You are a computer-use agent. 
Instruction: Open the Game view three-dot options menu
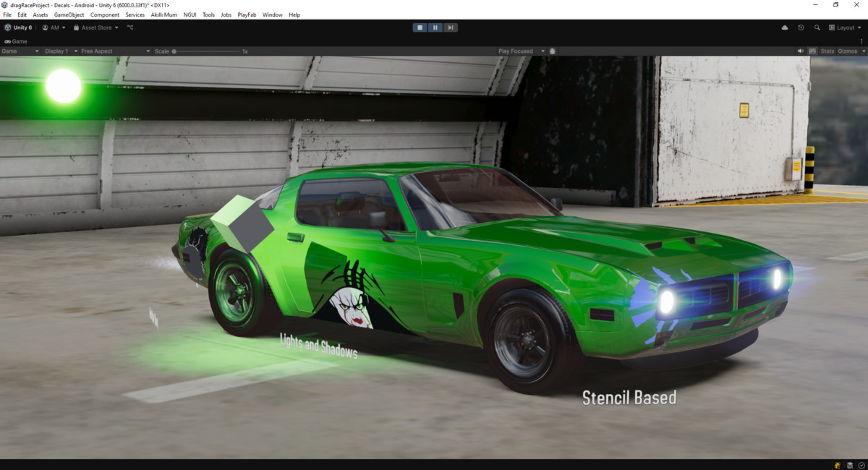(861, 41)
